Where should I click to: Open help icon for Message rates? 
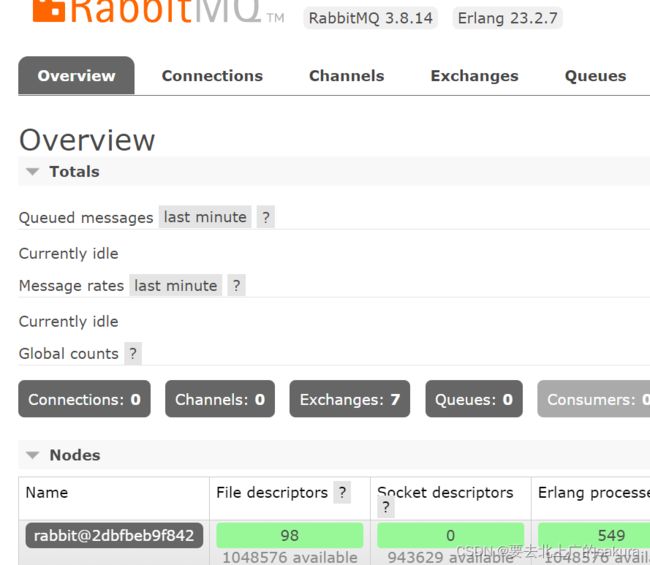click(x=236, y=285)
